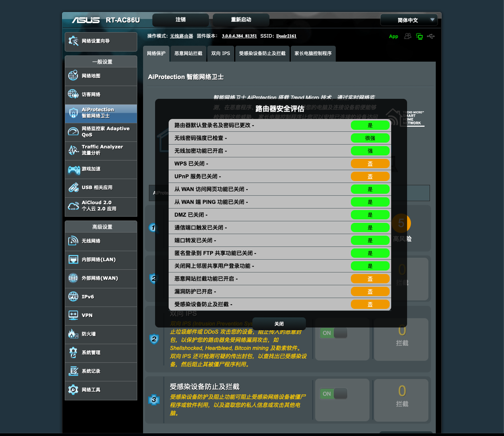This screenshot has width=504, height=436.
Task: Open the 网络设置向导 setup wizard item
Action: [101, 41]
